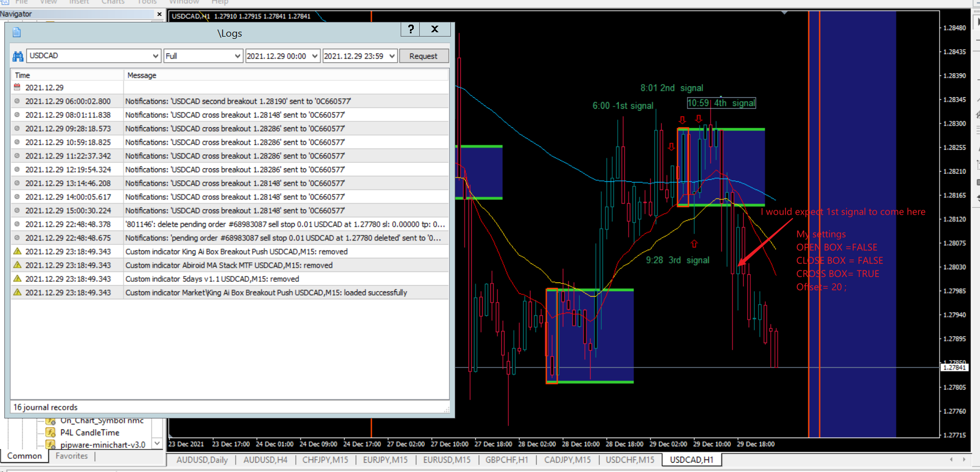
Task: Click the chart shift triangle at the chart's top edge
Action: tap(784, 13)
